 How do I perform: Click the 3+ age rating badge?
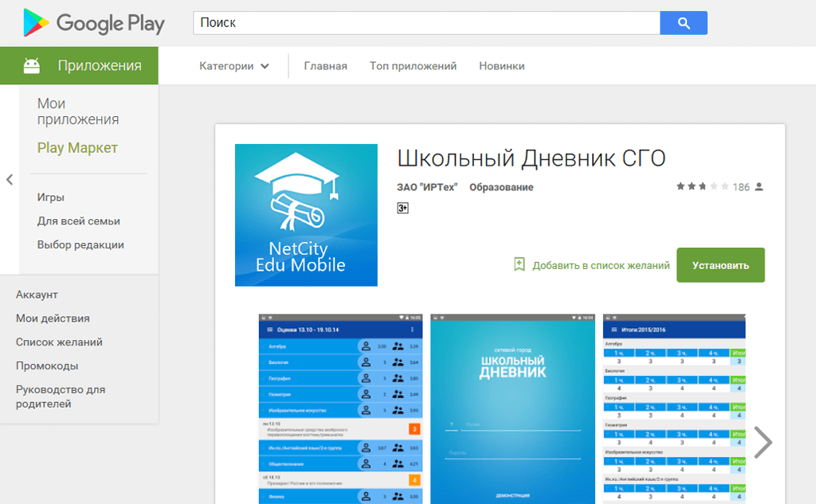pyautogui.click(x=402, y=208)
